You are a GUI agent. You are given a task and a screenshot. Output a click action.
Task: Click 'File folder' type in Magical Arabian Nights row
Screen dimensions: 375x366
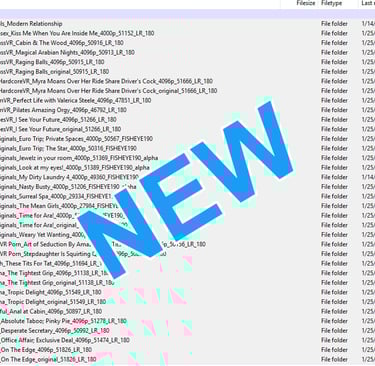click(334, 52)
